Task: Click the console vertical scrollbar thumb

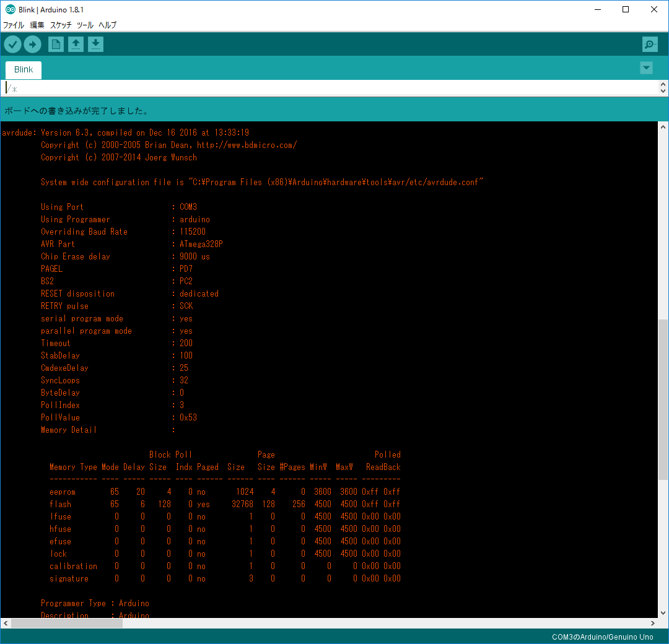Action: click(663, 399)
